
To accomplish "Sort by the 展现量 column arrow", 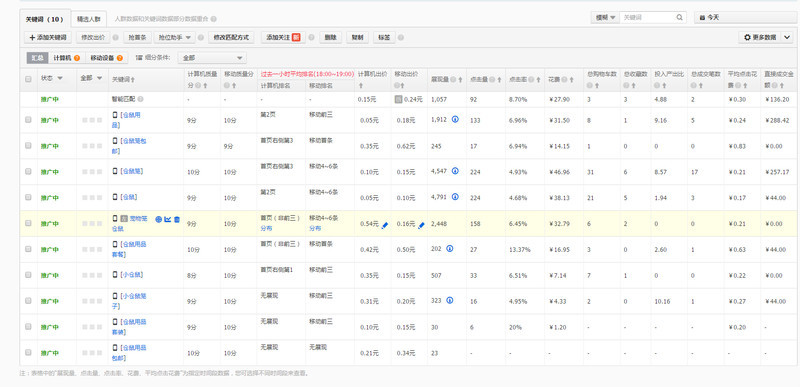I will 461,80.
